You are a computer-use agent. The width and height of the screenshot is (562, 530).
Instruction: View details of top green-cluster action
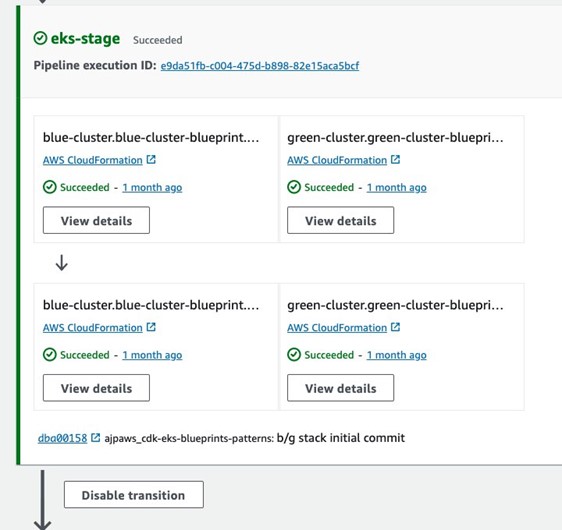coord(340,220)
